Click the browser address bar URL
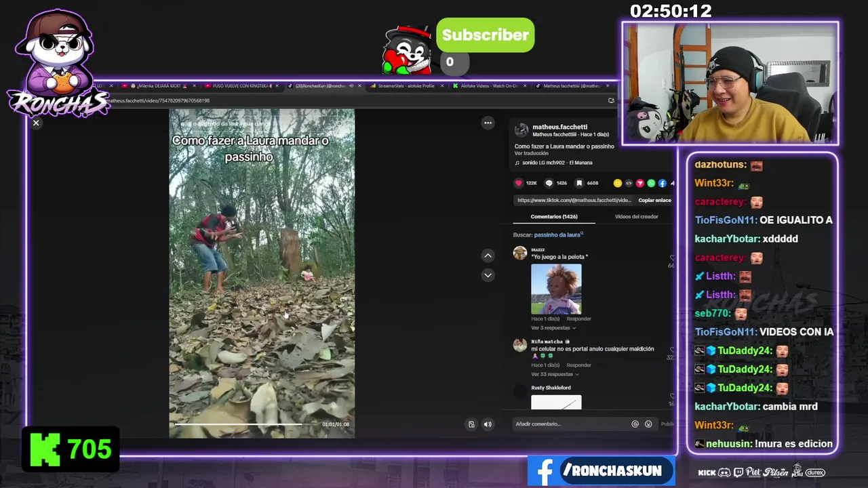The height and width of the screenshot is (488, 868). point(158,100)
